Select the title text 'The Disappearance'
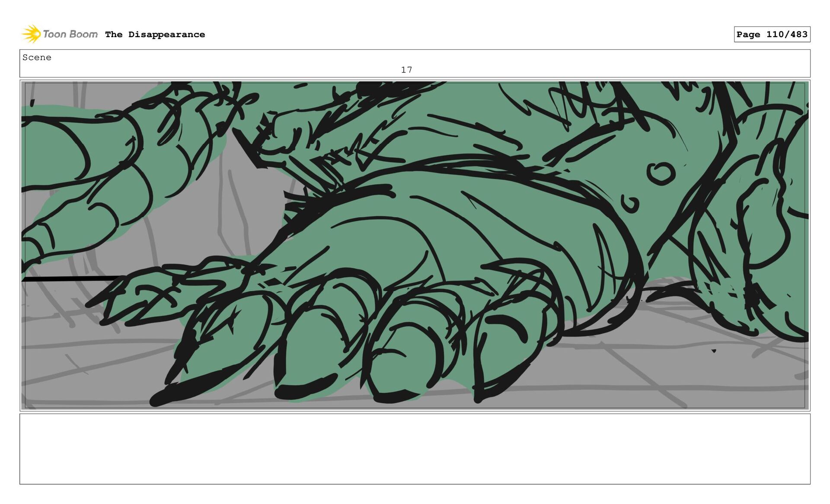Viewport: 830px width, 504px height. coord(155,35)
